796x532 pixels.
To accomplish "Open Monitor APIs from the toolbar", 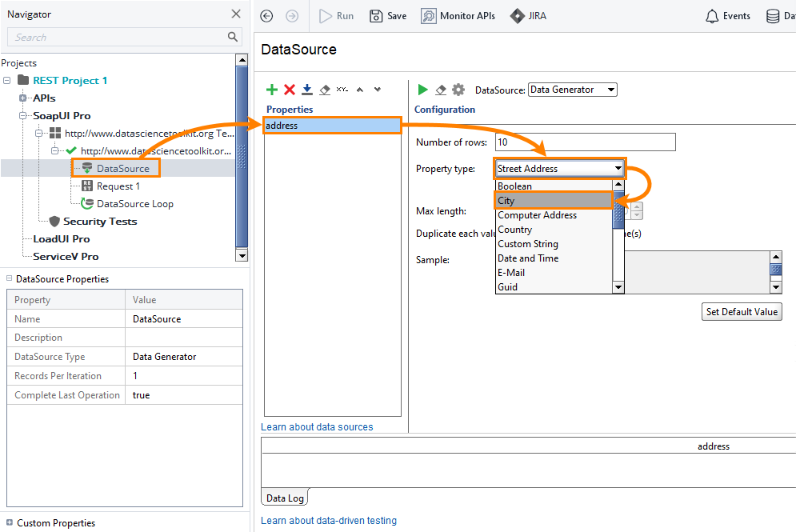I will (458, 16).
